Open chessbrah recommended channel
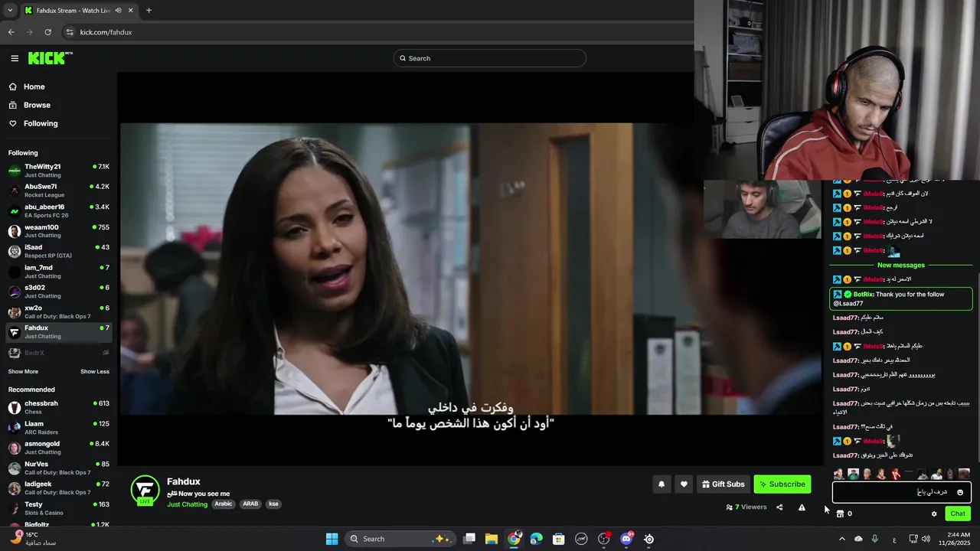The image size is (980, 551). tap(58, 407)
